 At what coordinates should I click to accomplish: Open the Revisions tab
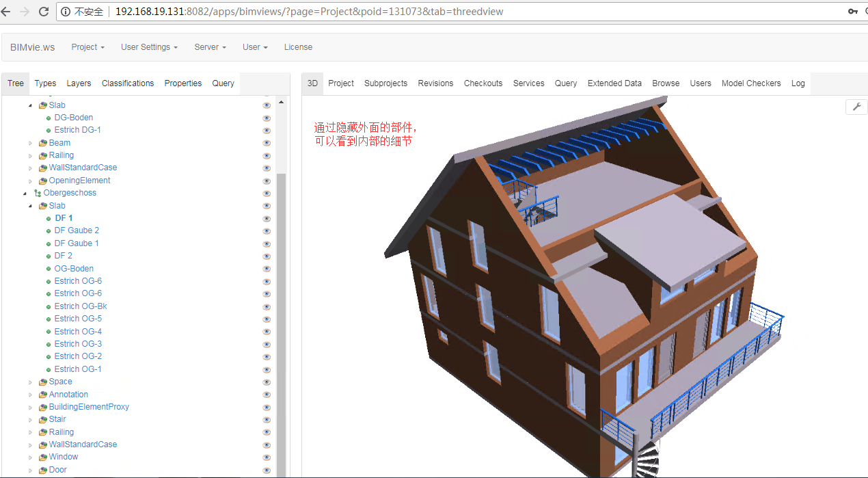tap(435, 83)
